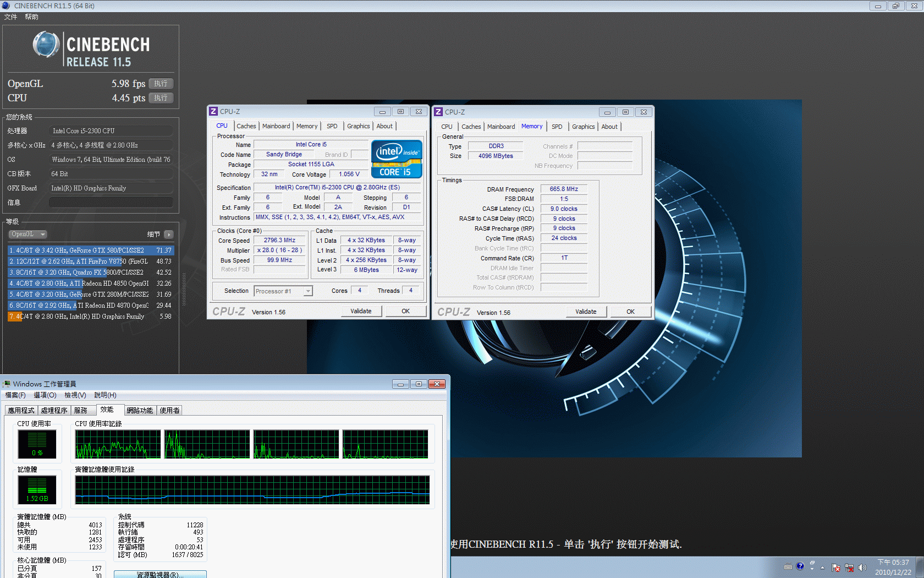
Task: Switch to CPU tab in right CPU-Z
Action: [447, 127]
